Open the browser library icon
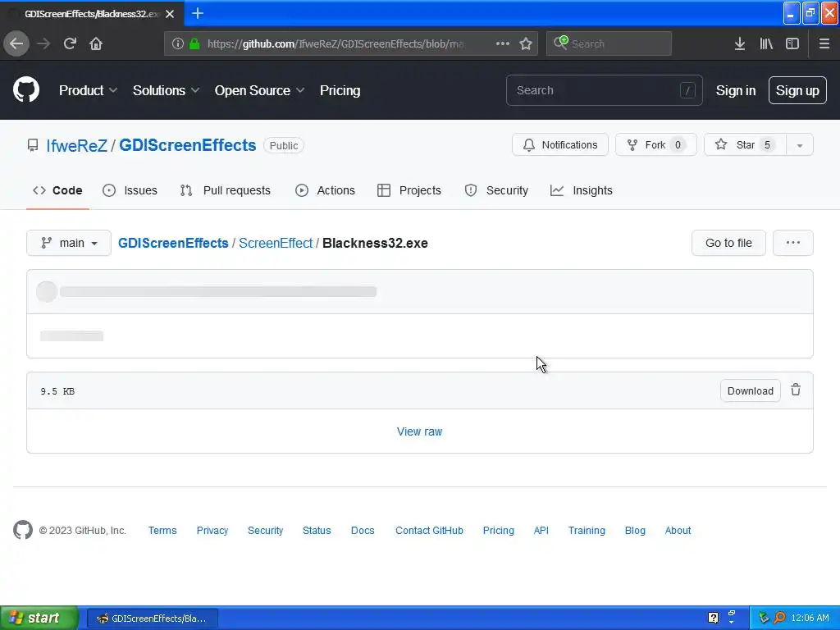Image resolution: width=840 pixels, height=630 pixels. click(x=766, y=43)
